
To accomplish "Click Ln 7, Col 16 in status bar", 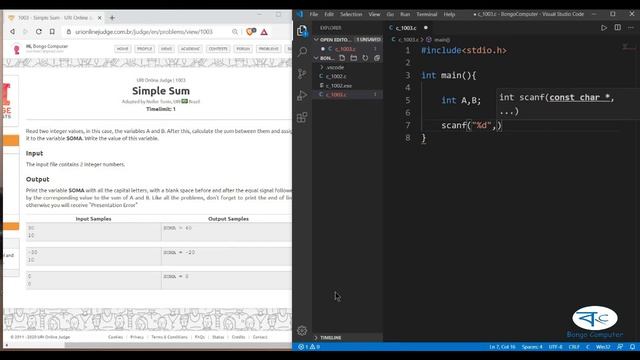I will coord(502,347).
